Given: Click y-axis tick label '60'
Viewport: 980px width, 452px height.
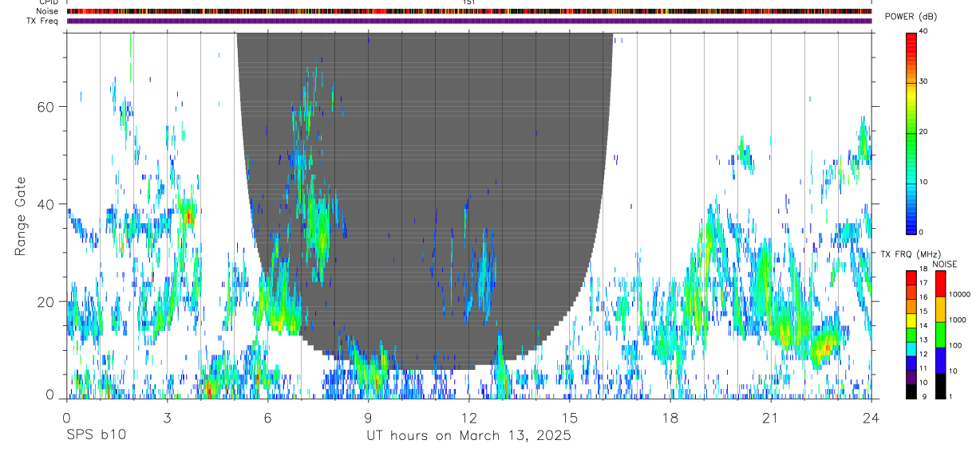Looking at the screenshot, I should (x=47, y=106).
